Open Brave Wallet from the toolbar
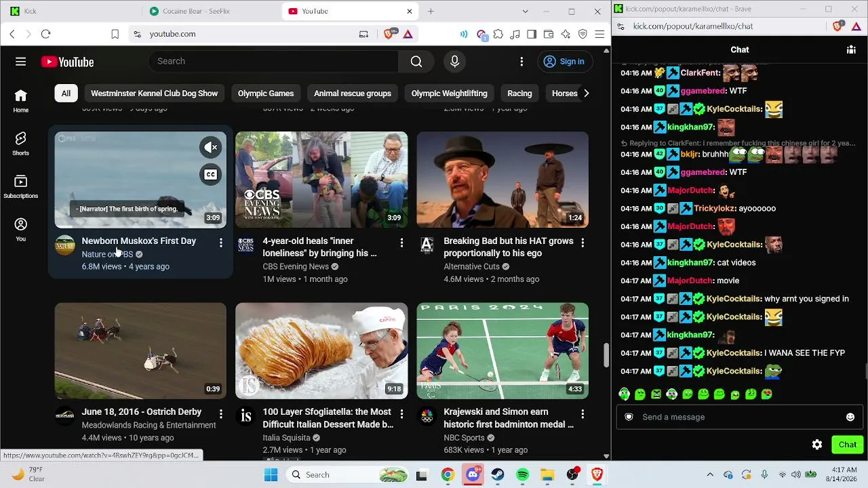The height and width of the screenshot is (488, 868). pyautogui.click(x=549, y=34)
